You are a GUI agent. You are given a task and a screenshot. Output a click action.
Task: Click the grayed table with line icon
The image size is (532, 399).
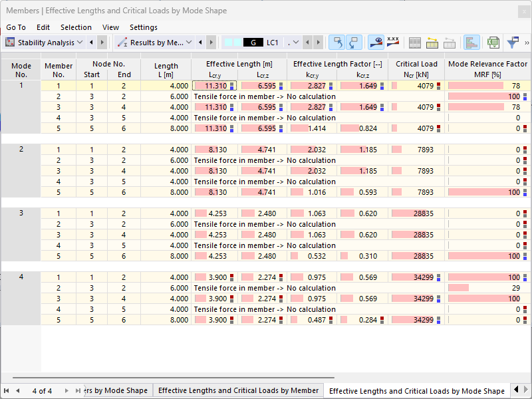(450, 43)
